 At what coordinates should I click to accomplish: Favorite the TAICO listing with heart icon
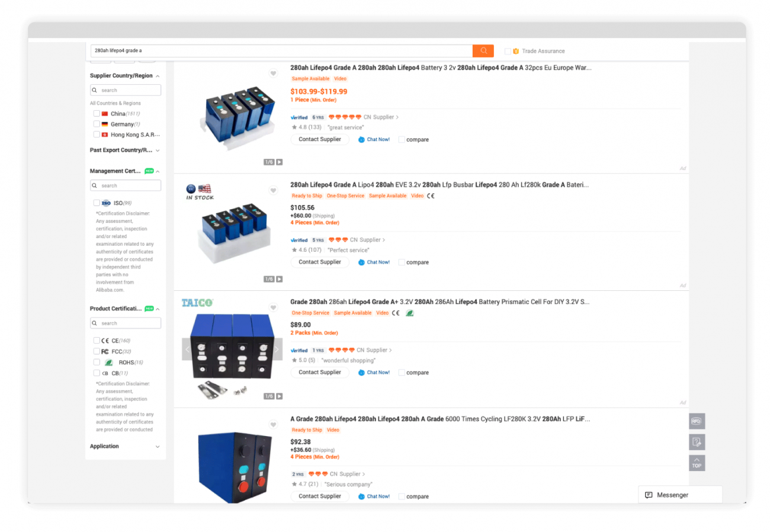click(273, 307)
